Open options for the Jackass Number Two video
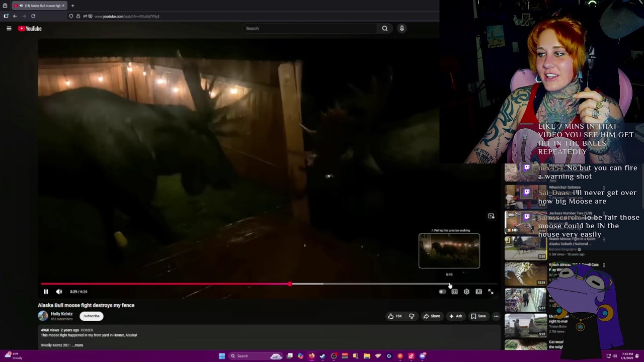644x362 pixels. click(604, 214)
